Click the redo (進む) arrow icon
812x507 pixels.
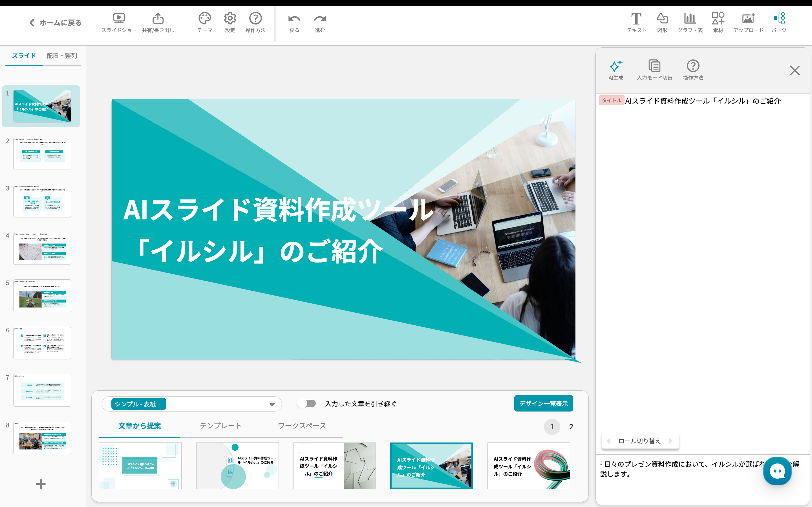[319, 19]
